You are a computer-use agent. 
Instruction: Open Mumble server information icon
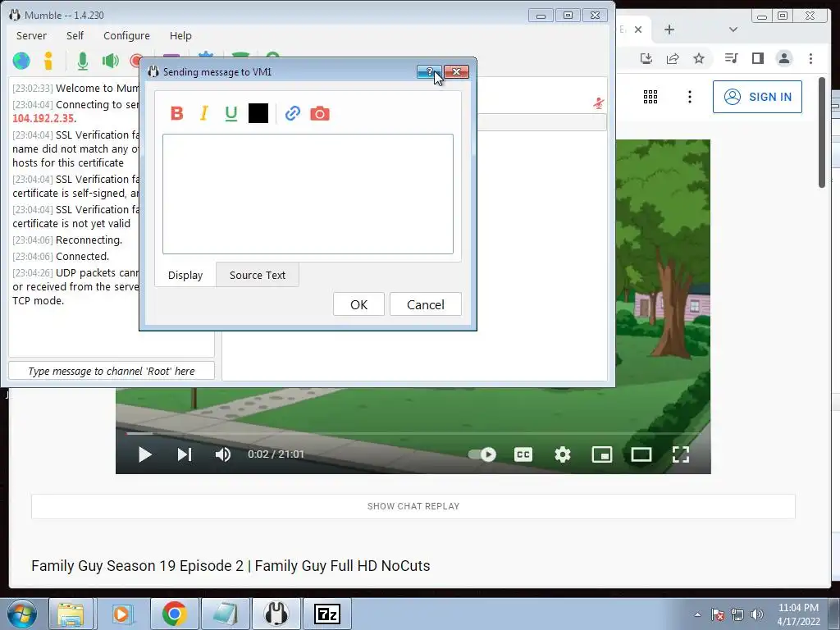(48, 61)
